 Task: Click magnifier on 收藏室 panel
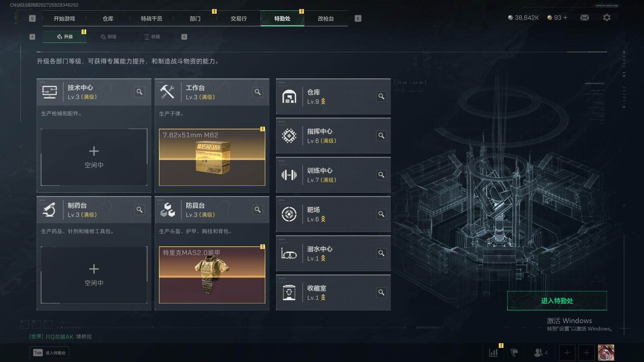(x=381, y=293)
